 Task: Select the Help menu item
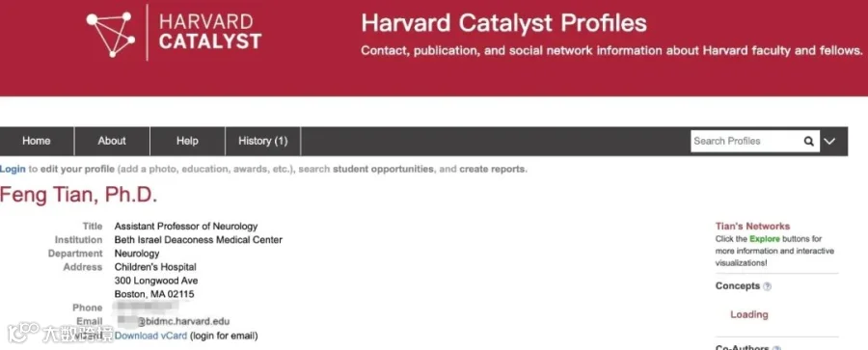coord(187,141)
